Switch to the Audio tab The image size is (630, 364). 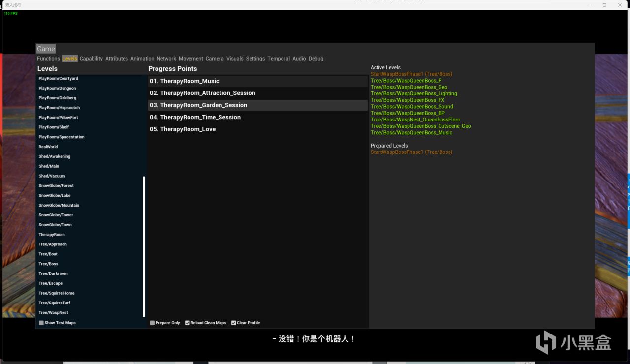299,59
